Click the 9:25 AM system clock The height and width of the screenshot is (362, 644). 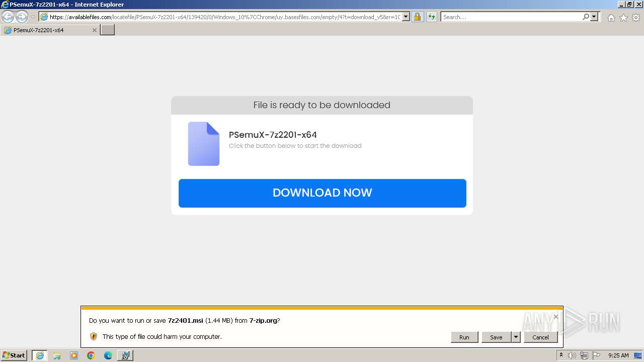(x=618, y=355)
